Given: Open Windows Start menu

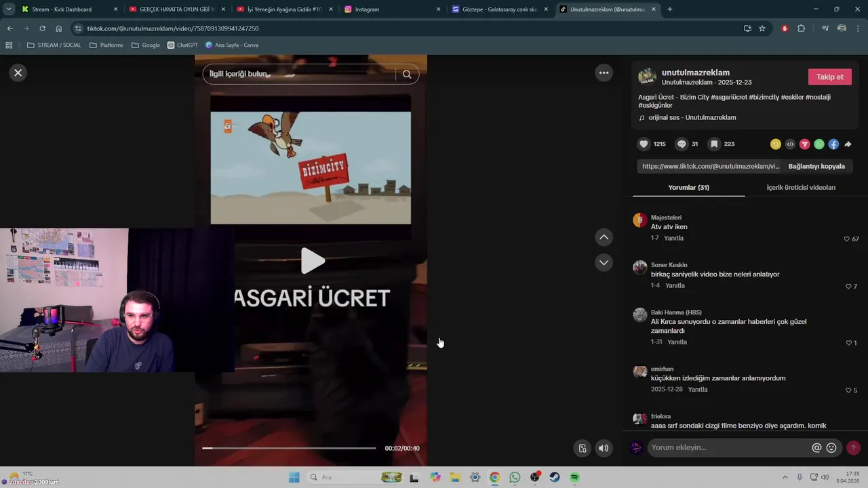Looking at the screenshot, I should point(294,477).
